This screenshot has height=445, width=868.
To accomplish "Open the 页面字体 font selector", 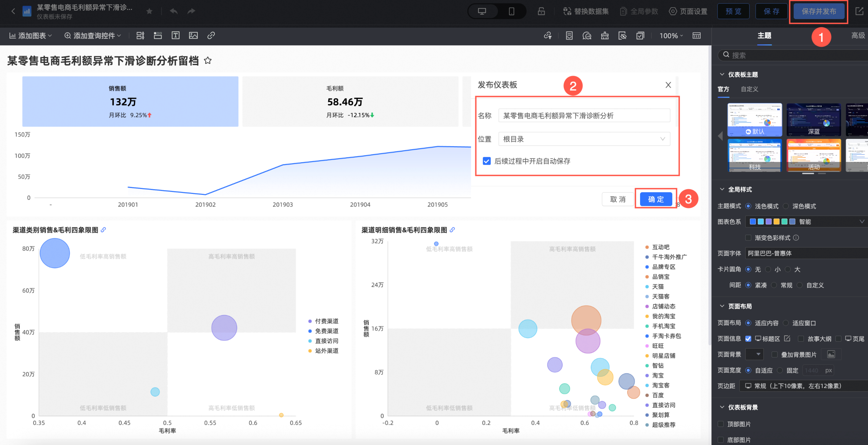I will pos(806,253).
